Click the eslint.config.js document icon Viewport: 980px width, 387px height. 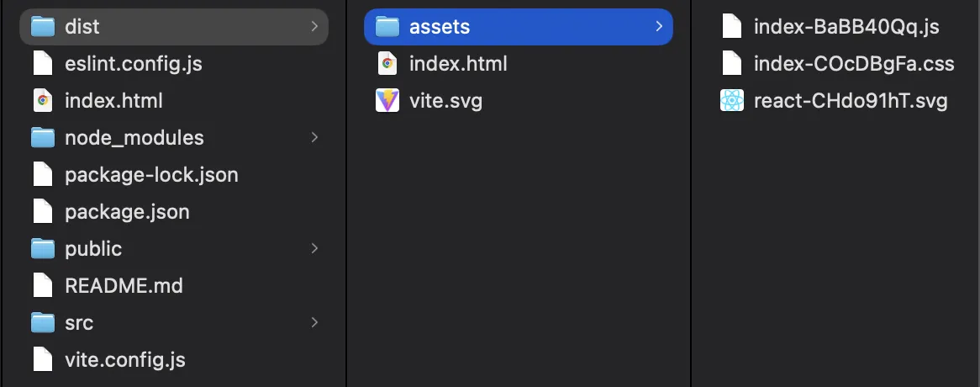tap(43, 64)
